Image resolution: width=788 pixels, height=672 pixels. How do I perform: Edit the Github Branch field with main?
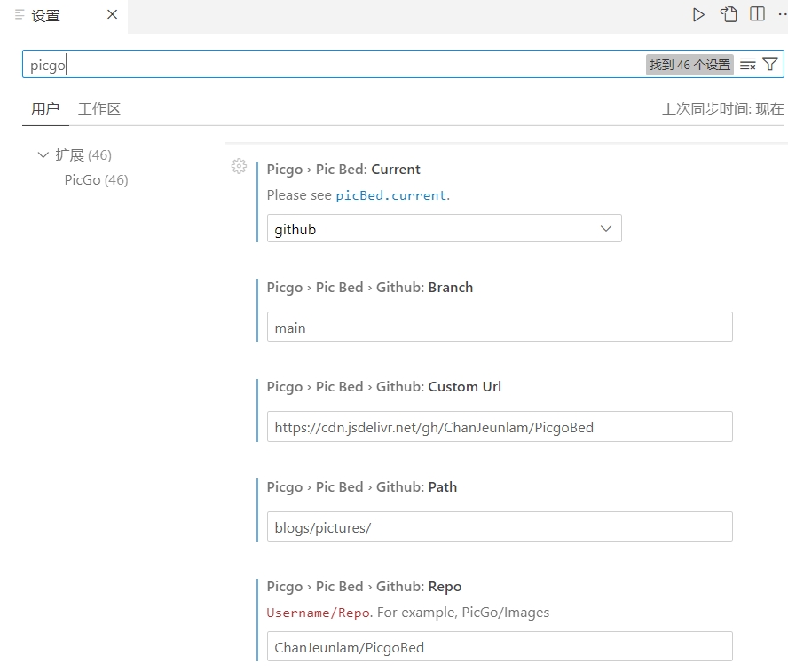(500, 328)
